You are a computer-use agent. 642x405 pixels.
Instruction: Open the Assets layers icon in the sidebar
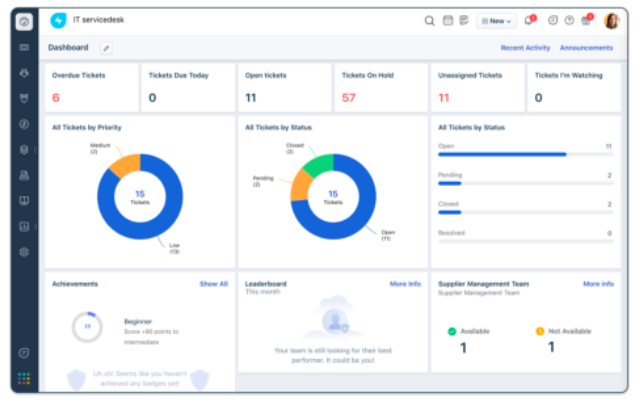point(24,149)
